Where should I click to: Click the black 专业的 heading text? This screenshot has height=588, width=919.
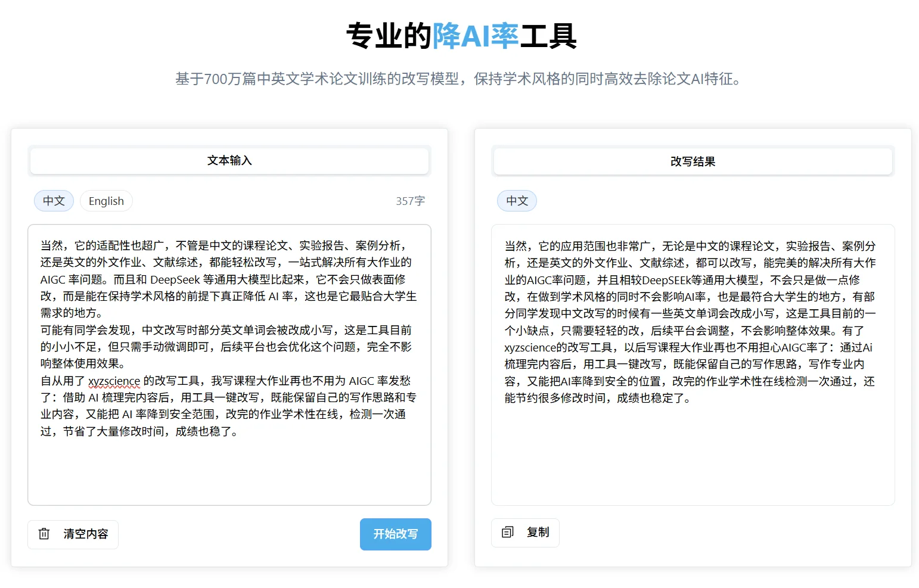389,36
